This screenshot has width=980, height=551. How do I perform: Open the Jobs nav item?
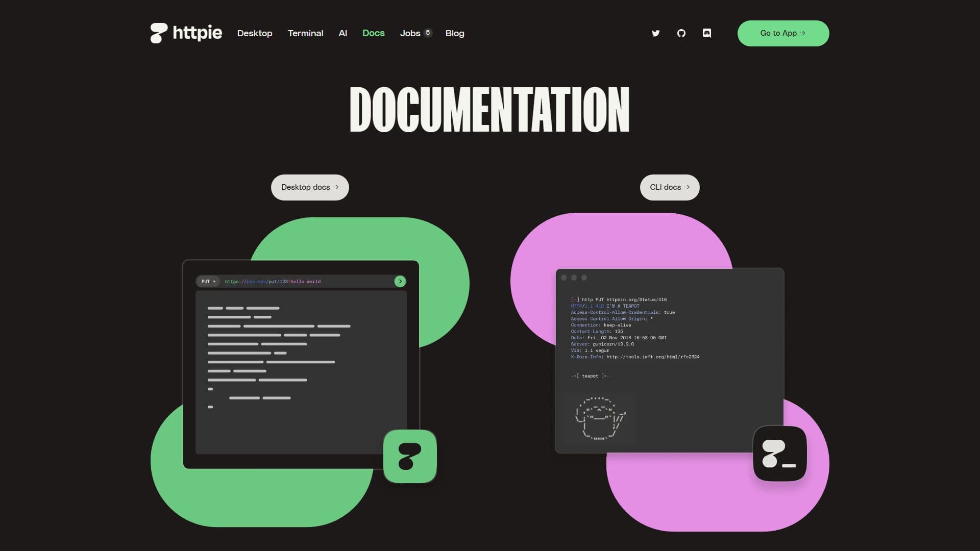click(x=410, y=33)
